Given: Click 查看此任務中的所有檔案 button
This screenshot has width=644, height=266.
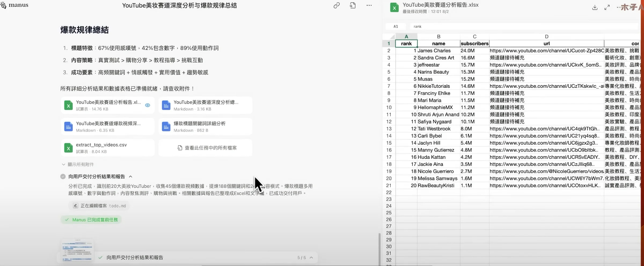Looking at the screenshot, I should [x=205, y=148].
